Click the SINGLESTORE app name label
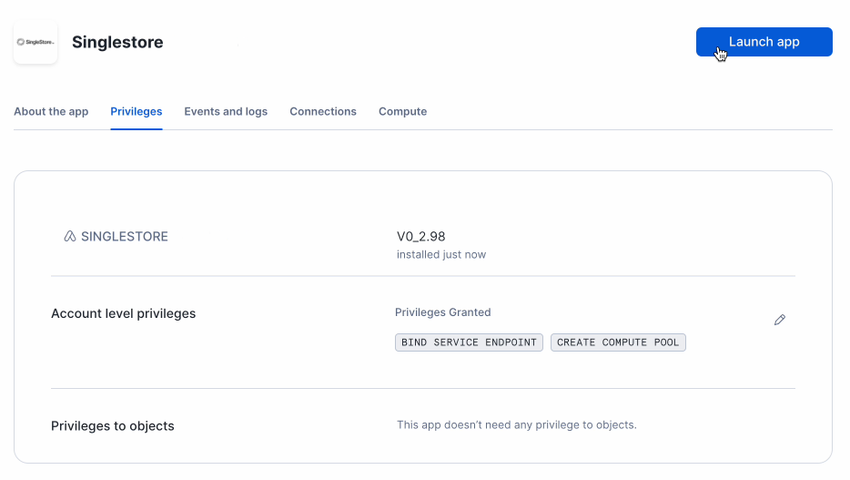 tap(124, 237)
